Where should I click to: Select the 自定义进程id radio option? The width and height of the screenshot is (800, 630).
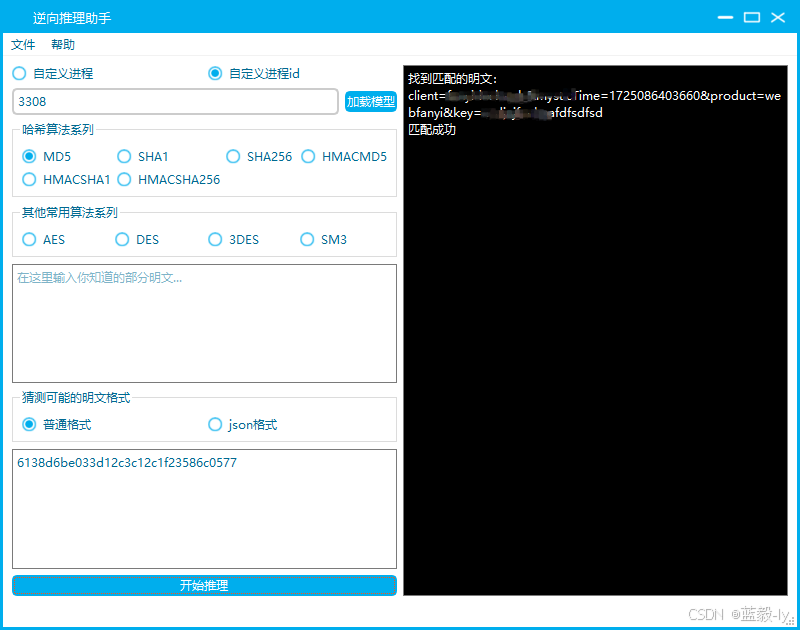click(254, 73)
